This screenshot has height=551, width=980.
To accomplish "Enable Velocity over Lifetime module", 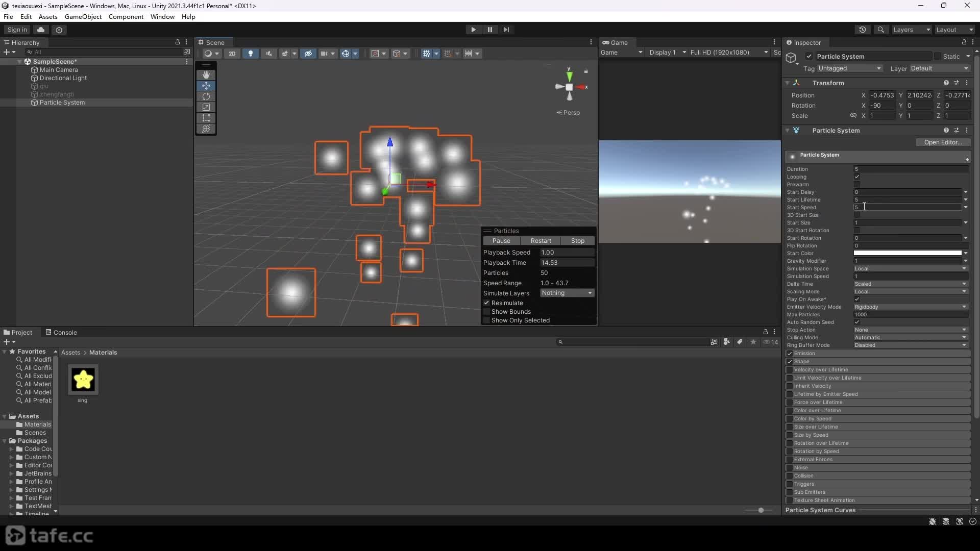I will [790, 370].
